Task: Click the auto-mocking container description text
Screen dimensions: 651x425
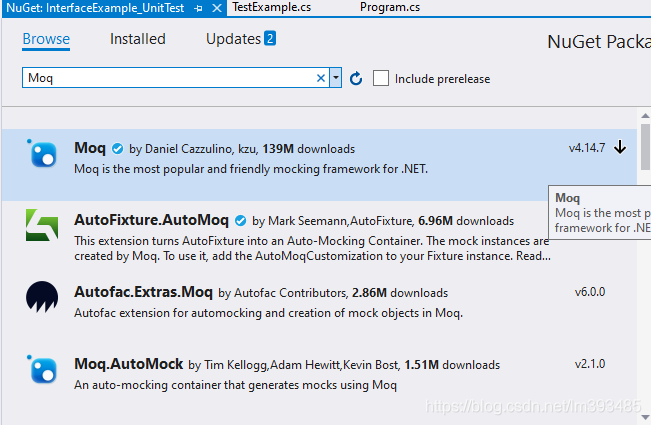Action: point(235,385)
